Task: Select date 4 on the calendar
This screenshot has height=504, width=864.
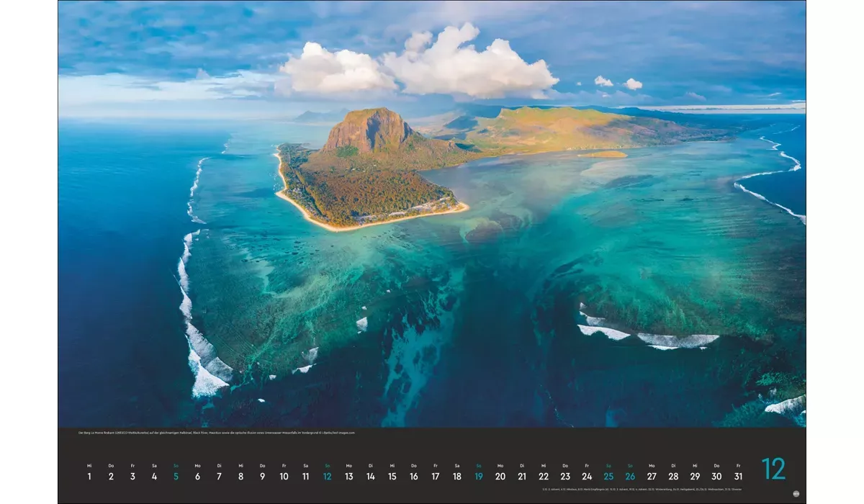Action: tap(154, 476)
